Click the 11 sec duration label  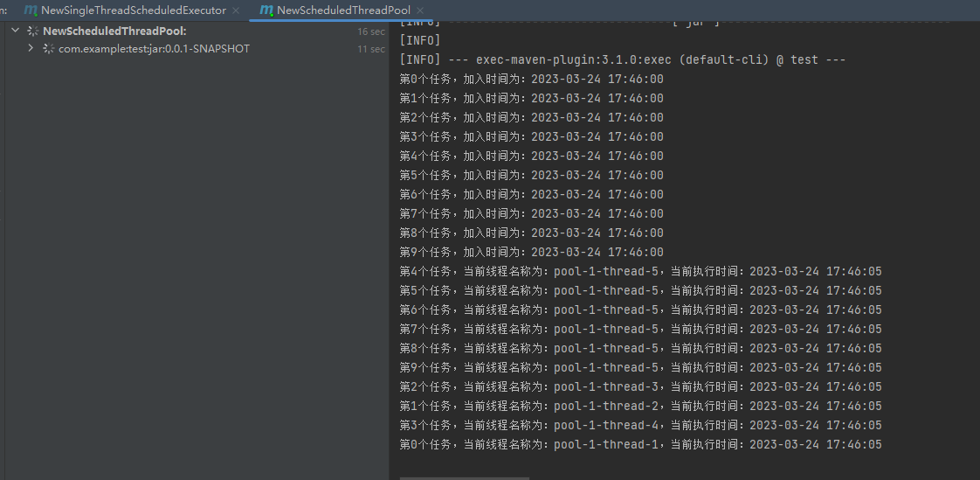[371, 49]
